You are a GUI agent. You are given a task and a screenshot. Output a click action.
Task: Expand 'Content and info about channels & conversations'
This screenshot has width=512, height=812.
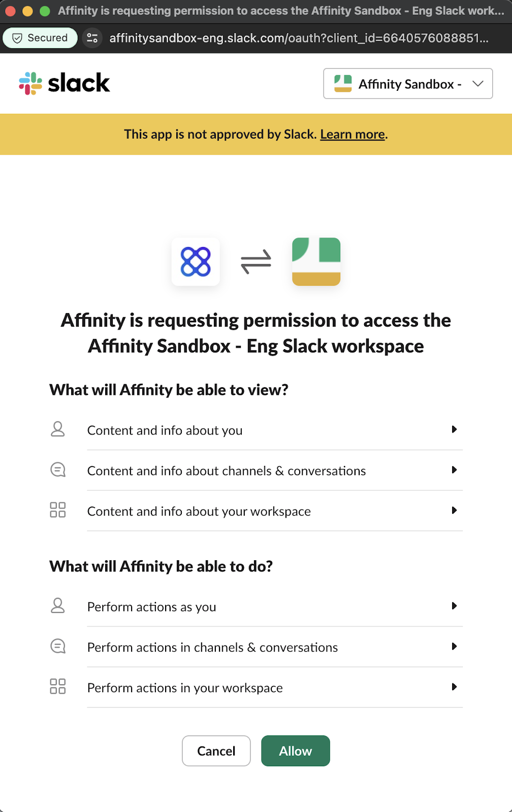click(454, 470)
